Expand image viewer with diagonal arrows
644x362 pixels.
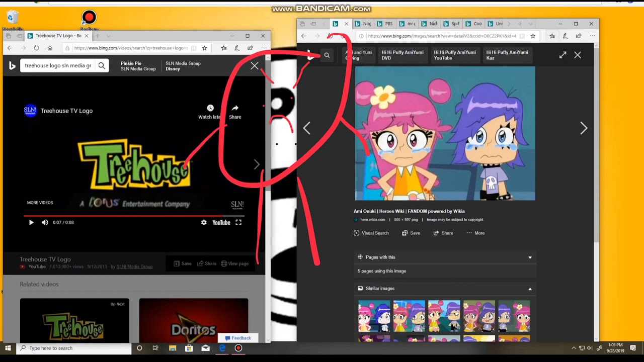click(x=562, y=55)
